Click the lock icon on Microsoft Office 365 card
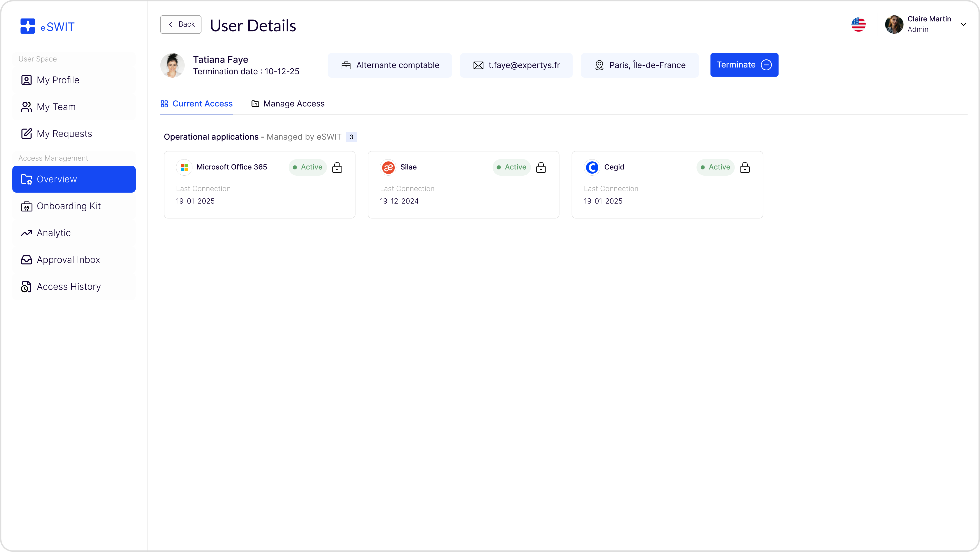 point(337,168)
